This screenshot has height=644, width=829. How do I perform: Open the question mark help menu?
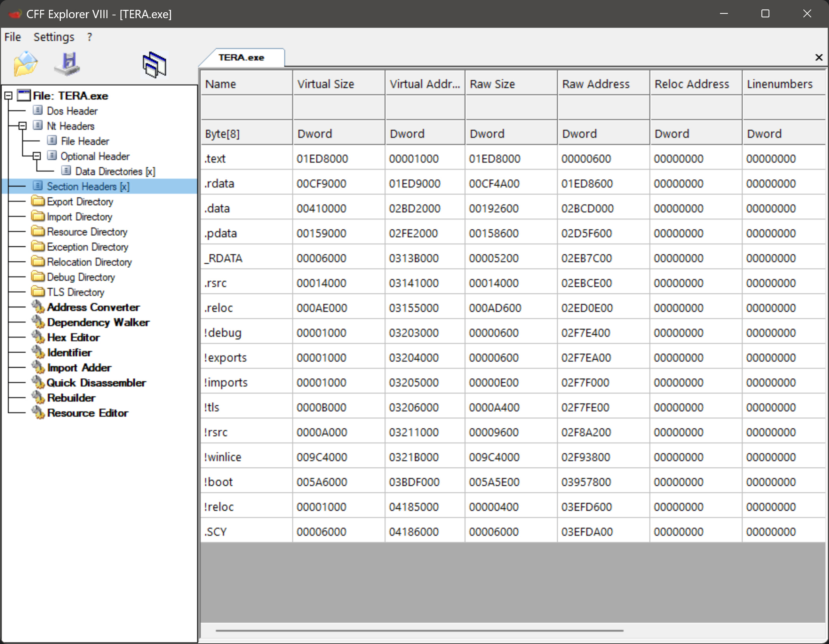tap(90, 37)
